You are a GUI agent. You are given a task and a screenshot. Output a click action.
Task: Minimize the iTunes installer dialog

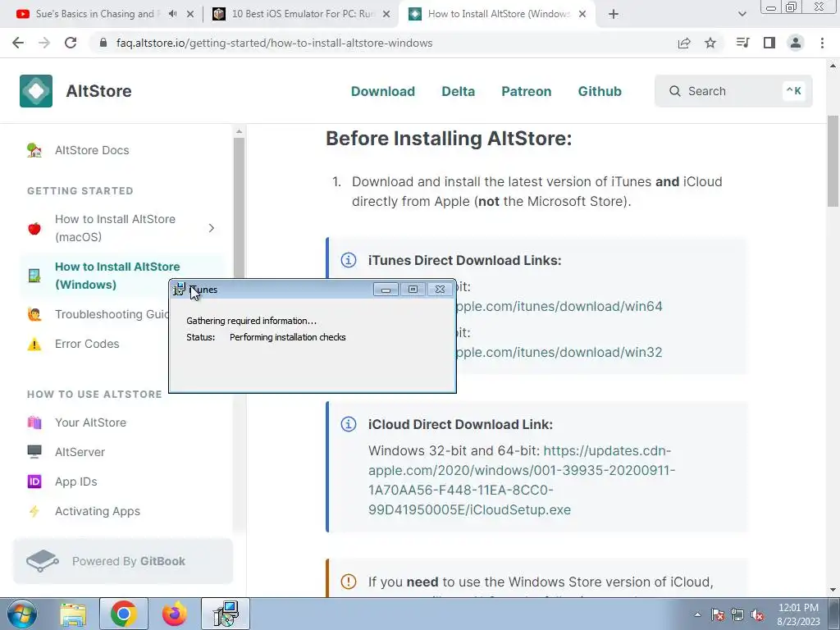[386, 290]
